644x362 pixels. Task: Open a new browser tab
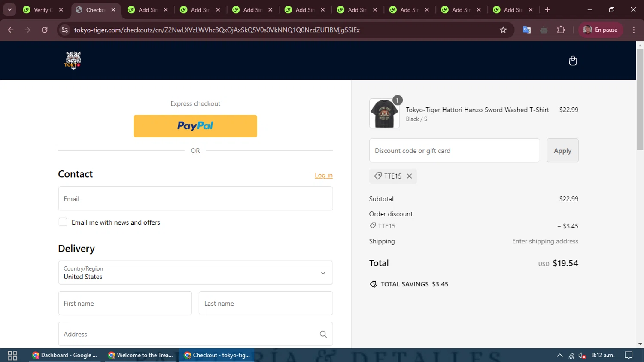click(x=547, y=9)
